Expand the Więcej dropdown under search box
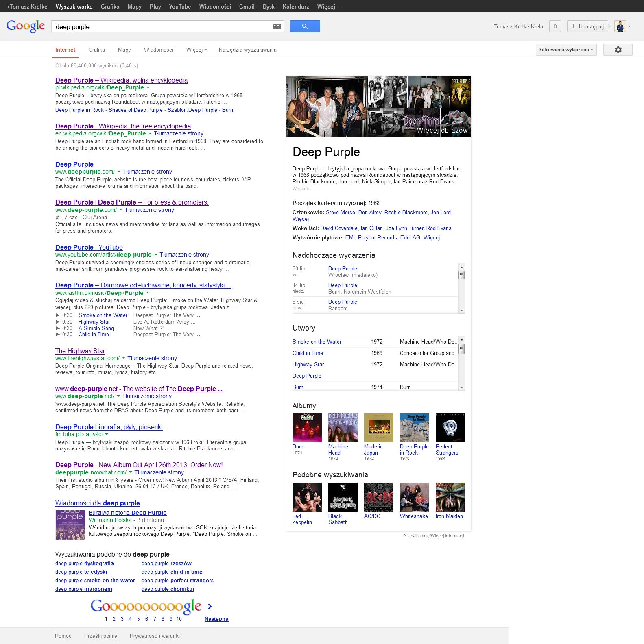 (197, 50)
